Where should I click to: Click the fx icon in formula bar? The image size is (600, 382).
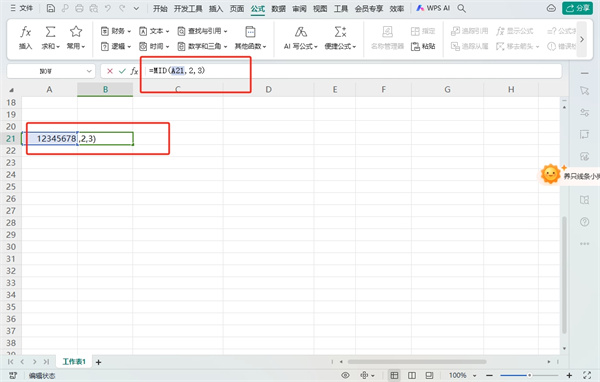point(134,71)
